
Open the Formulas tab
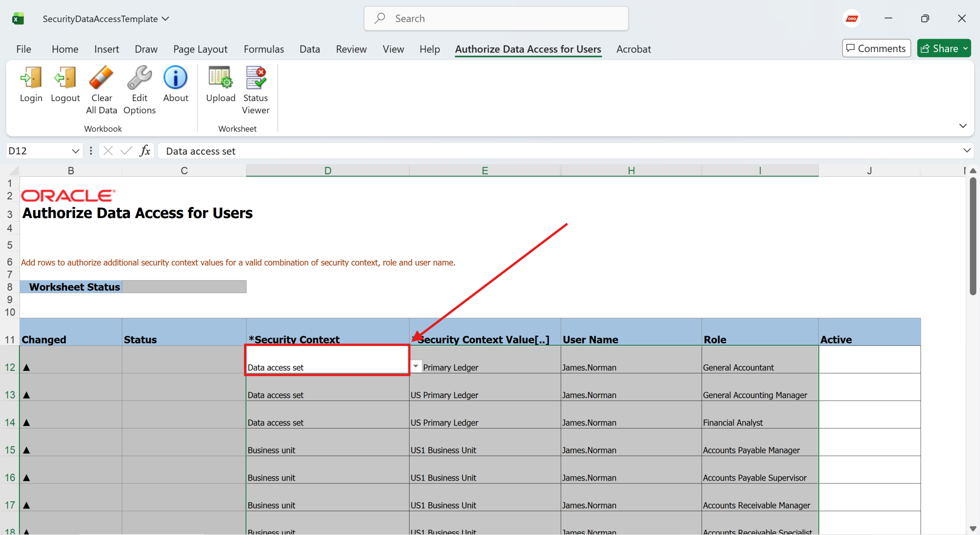[264, 49]
